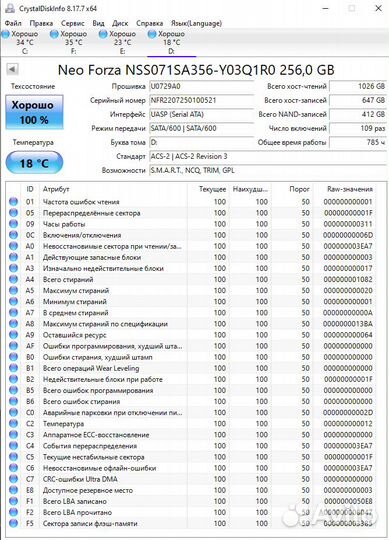Click status icon for C4 События перераспределения
389x540 pixels.
[13, 446]
